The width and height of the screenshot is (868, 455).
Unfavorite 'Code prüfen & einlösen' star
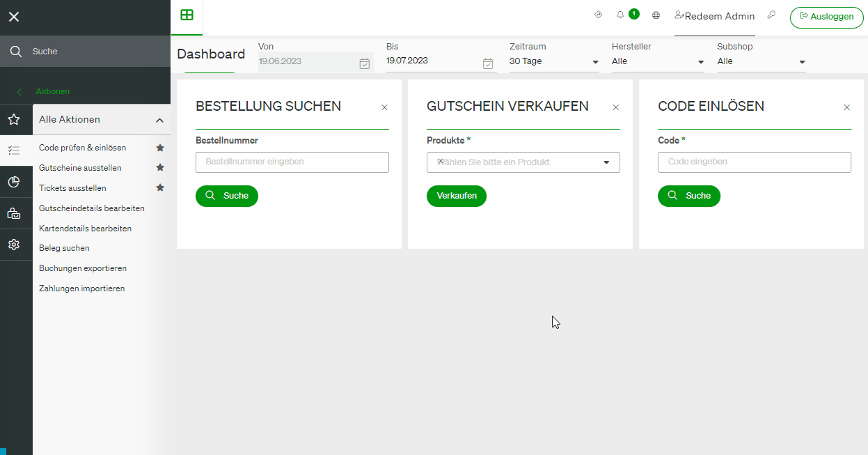pos(160,148)
